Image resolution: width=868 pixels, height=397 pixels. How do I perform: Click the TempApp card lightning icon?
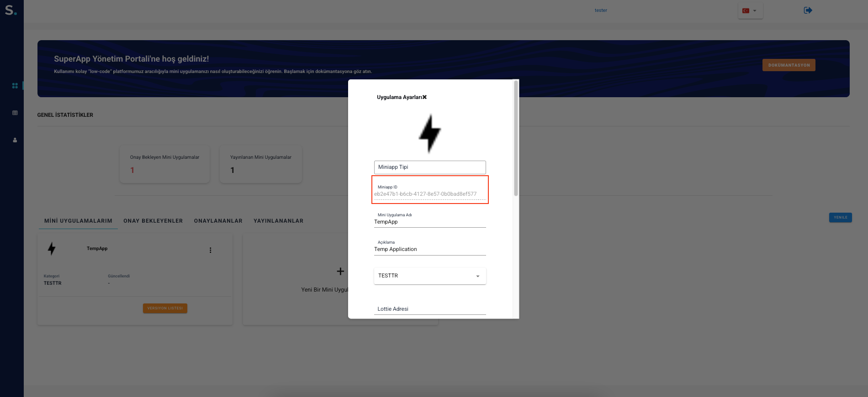[52, 249]
